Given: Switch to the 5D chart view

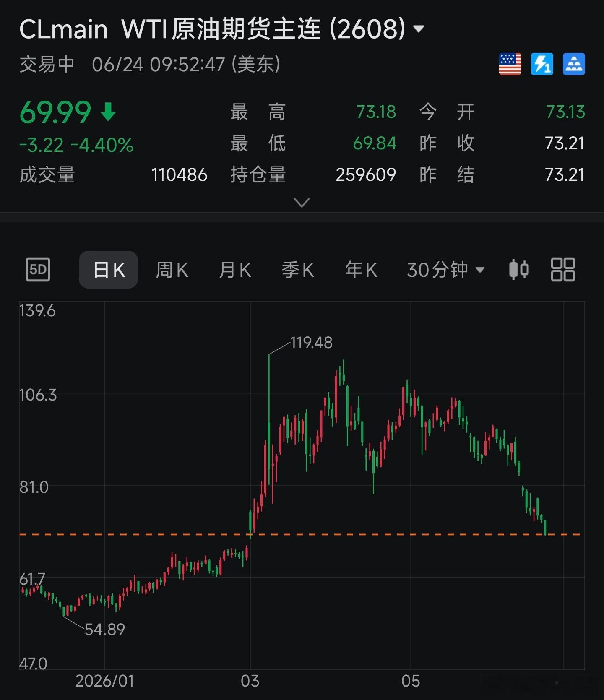Looking at the screenshot, I should (38, 270).
